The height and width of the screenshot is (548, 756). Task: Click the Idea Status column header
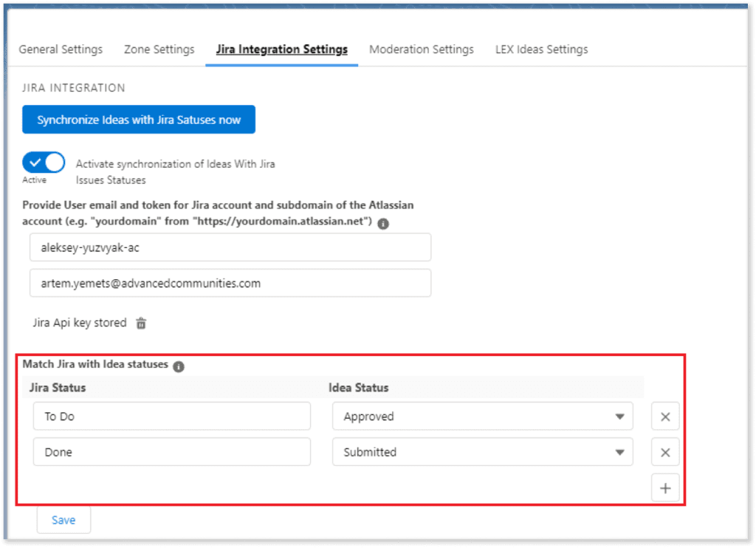click(358, 388)
